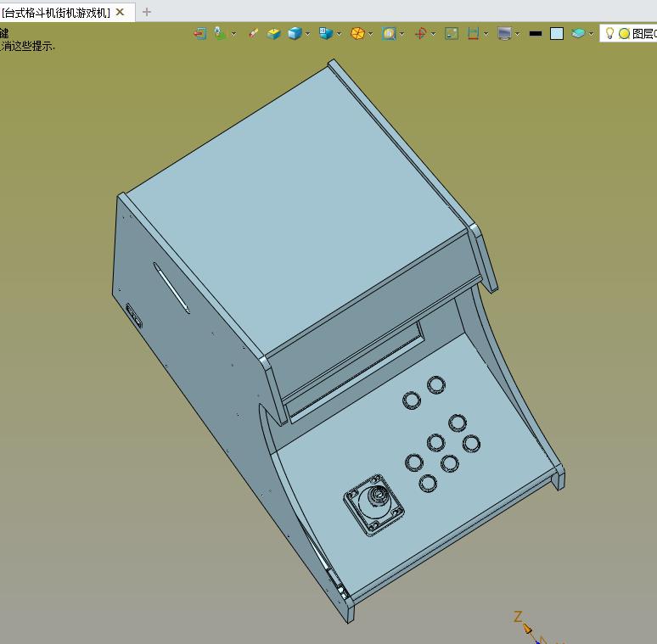Open the section-bracket dropdown arrow
657x644 pixels.
[486, 34]
